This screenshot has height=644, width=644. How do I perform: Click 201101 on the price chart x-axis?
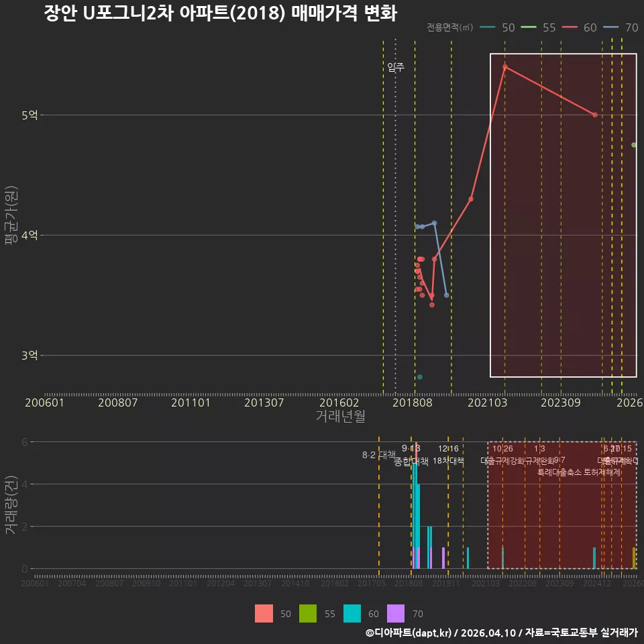click(x=191, y=402)
